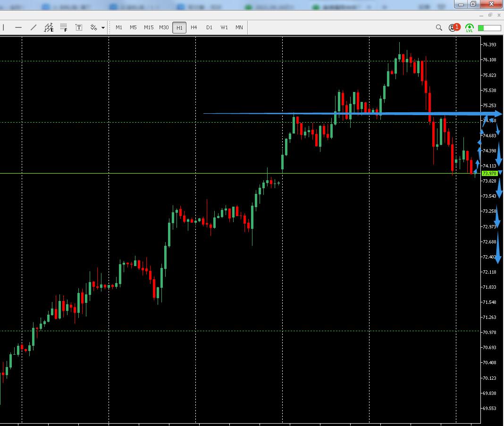Screen dimensions: 504x426
Task: Open the arrows tool dropdown list
Action: [x=103, y=28]
